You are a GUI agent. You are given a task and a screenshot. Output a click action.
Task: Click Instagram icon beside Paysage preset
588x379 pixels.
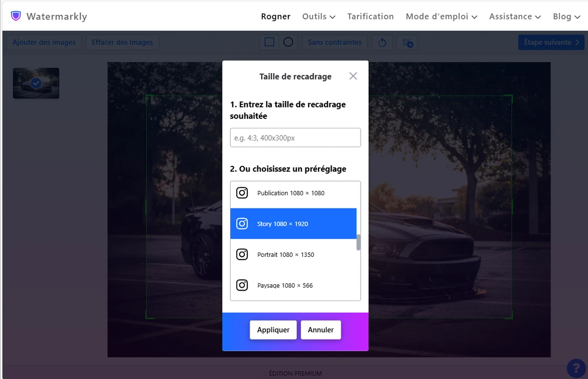[242, 285]
